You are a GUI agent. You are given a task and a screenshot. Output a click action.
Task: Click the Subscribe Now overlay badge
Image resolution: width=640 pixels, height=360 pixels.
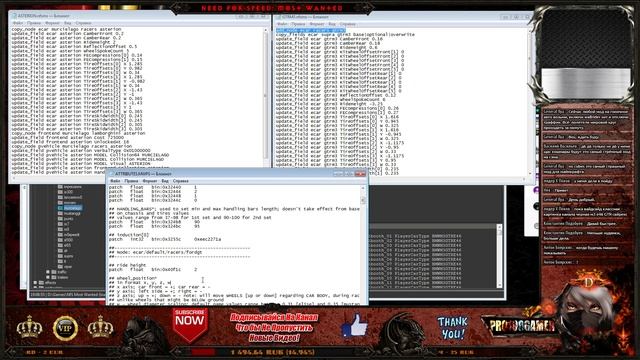click(x=190, y=324)
